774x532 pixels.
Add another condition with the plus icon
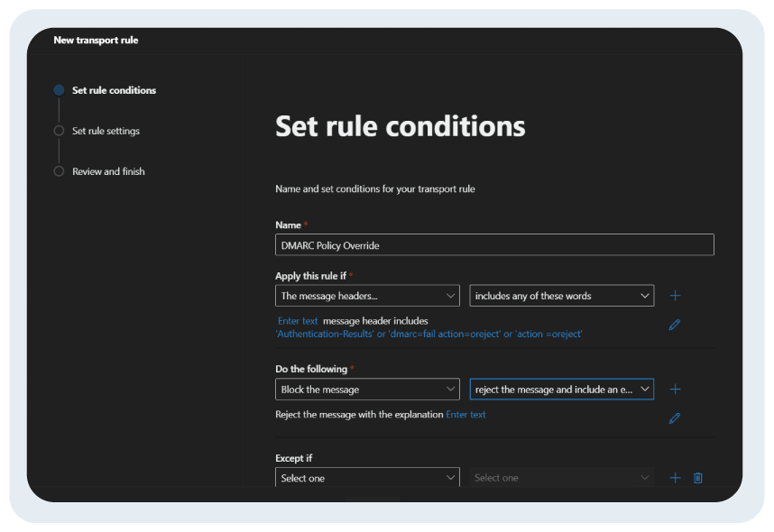pyautogui.click(x=675, y=296)
